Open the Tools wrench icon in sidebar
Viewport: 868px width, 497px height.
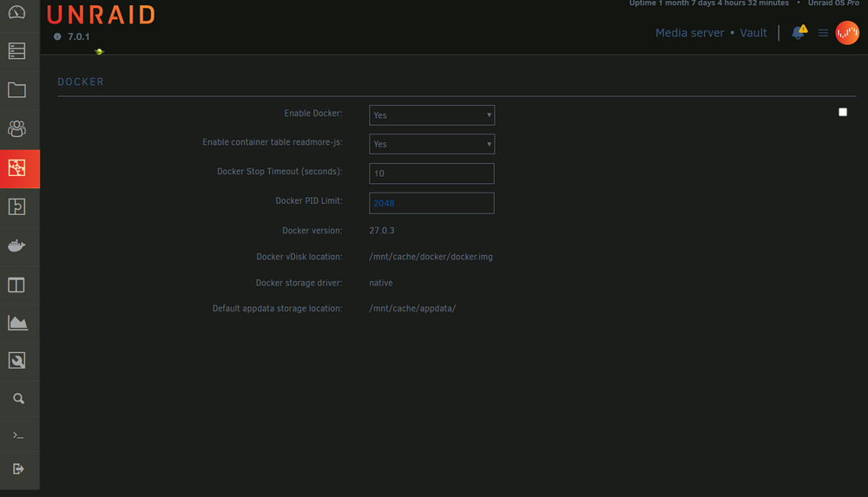(x=16, y=360)
